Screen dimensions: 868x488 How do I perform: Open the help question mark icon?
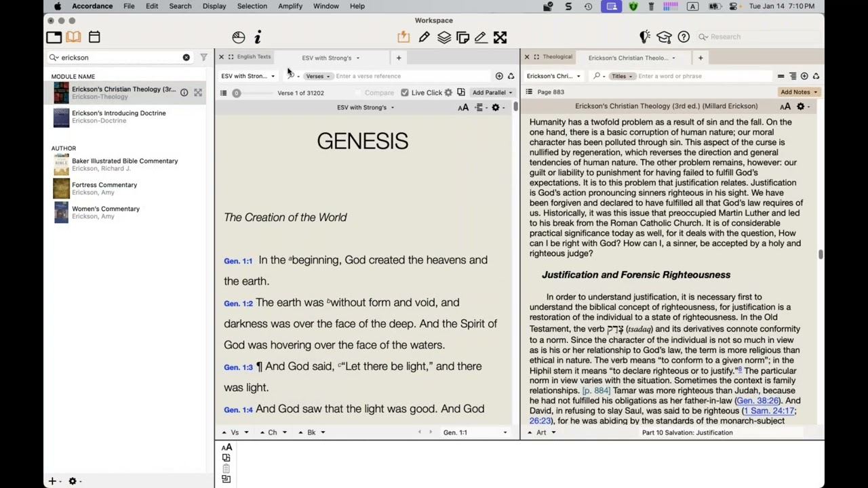click(684, 37)
